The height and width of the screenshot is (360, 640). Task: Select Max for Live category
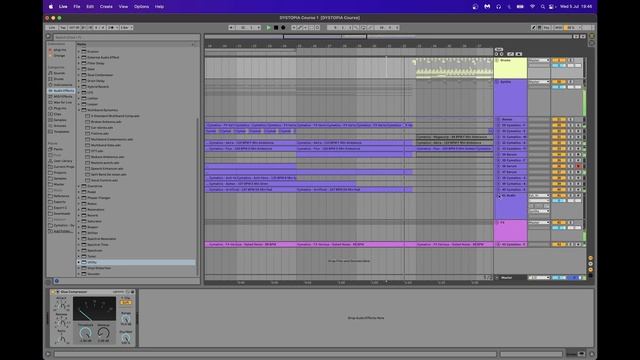(x=62, y=102)
